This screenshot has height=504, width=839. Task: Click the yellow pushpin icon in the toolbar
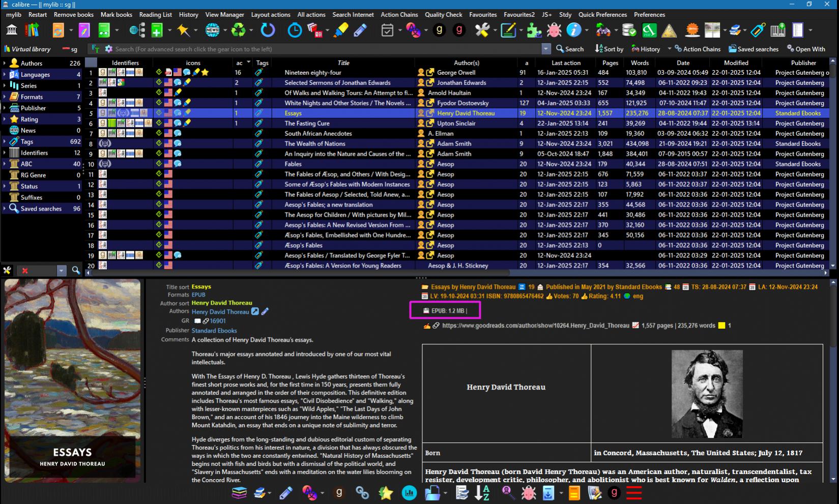(183, 31)
